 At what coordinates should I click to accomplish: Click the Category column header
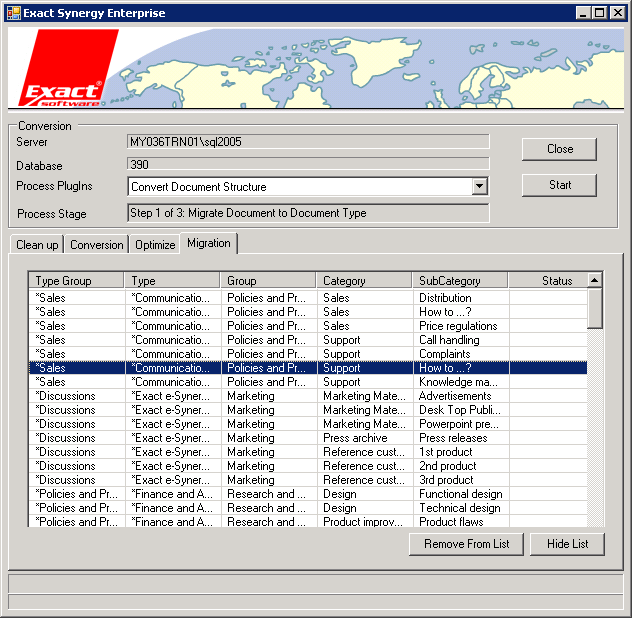click(364, 281)
